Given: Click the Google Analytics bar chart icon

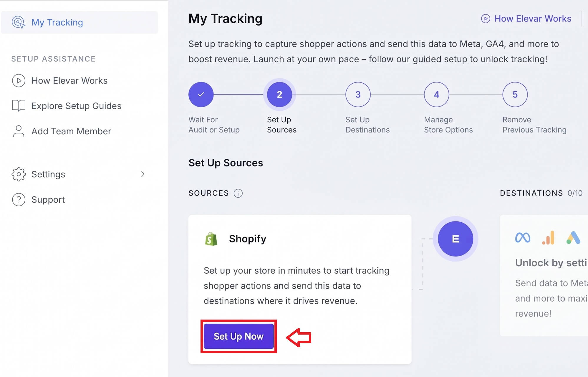Looking at the screenshot, I should pos(548,238).
